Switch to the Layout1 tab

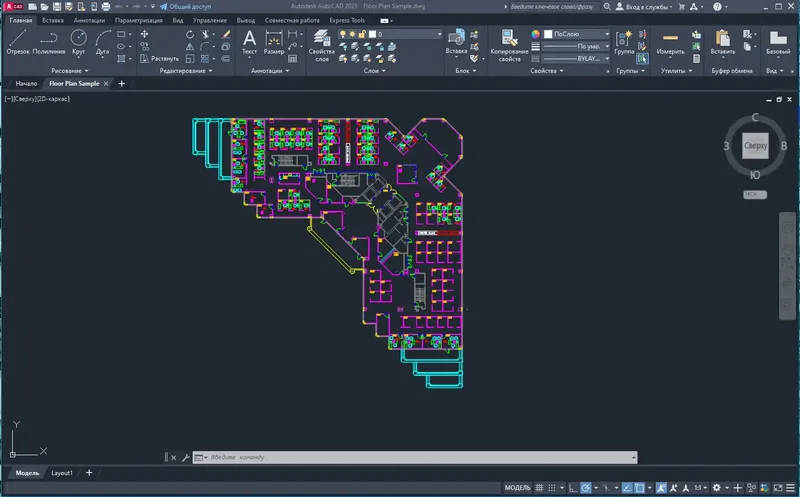(x=62, y=473)
